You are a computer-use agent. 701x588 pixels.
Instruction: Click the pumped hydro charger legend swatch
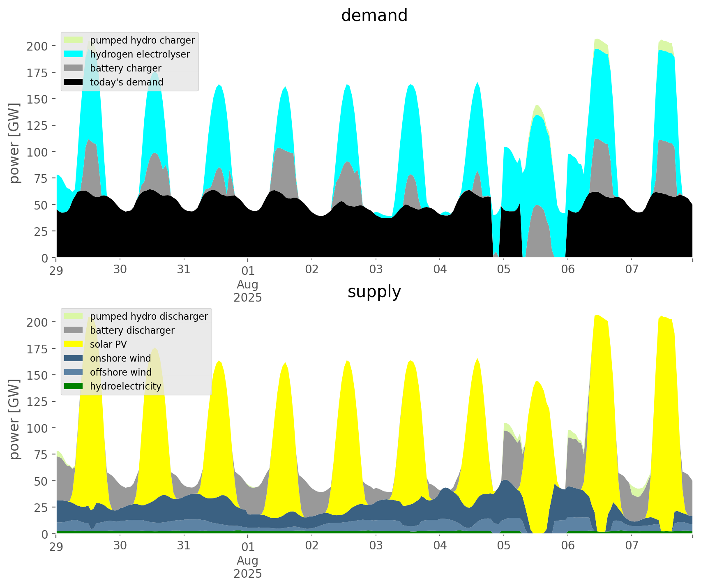(x=74, y=40)
